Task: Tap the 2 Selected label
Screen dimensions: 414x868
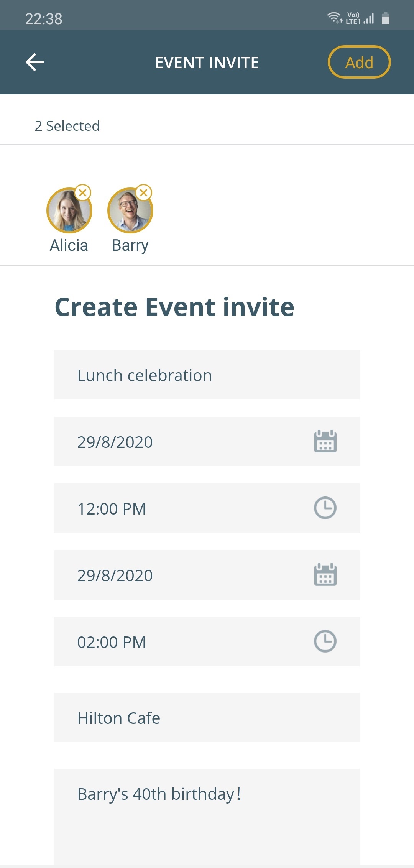Action: 67,126
